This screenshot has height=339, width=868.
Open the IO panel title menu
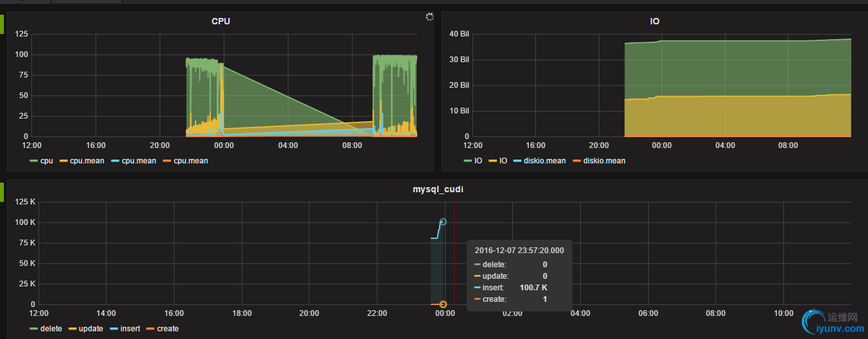pyautogui.click(x=655, y=21)
